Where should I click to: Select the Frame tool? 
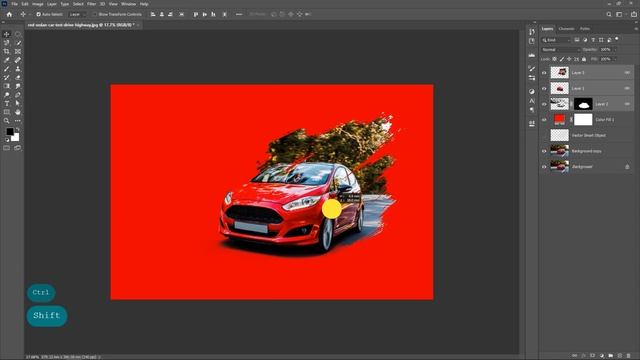pyautogui.click(x=18, y=51)
